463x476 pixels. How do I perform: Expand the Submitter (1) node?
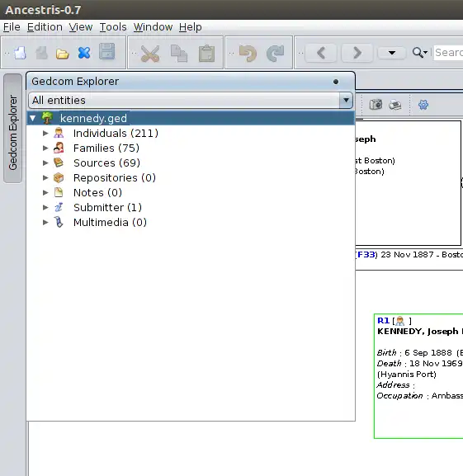pyautogui.click(x=45, y=207)
